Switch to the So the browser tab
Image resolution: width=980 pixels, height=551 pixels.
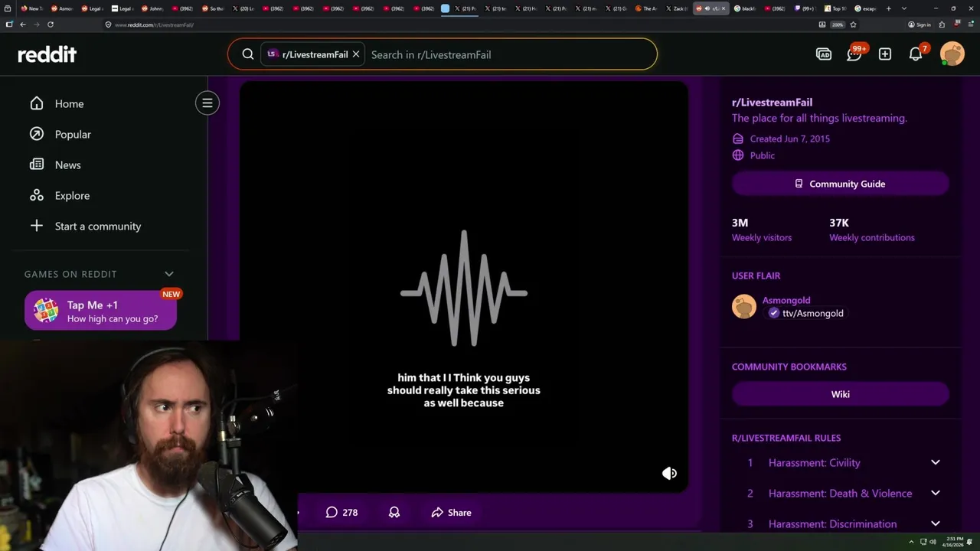pyautogui.click(x=212, y=8)
